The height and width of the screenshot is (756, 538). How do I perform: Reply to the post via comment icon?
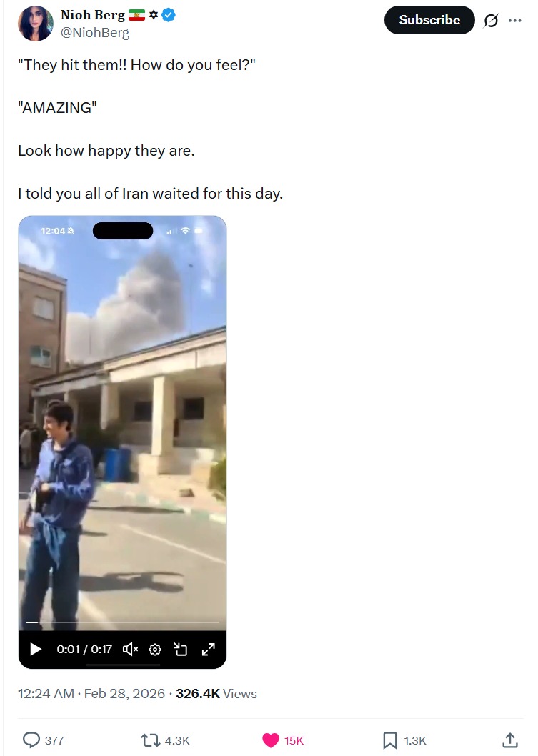tap(31, 740)
